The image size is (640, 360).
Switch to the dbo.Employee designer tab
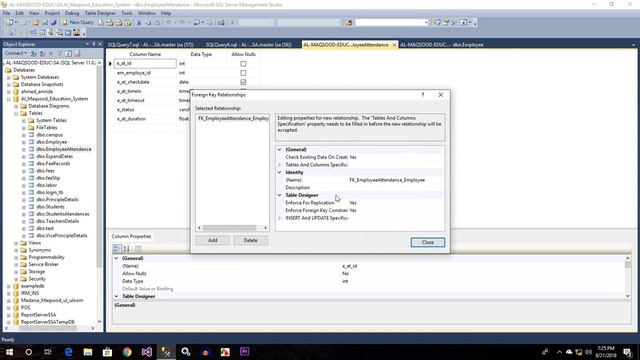click(442, 44)
